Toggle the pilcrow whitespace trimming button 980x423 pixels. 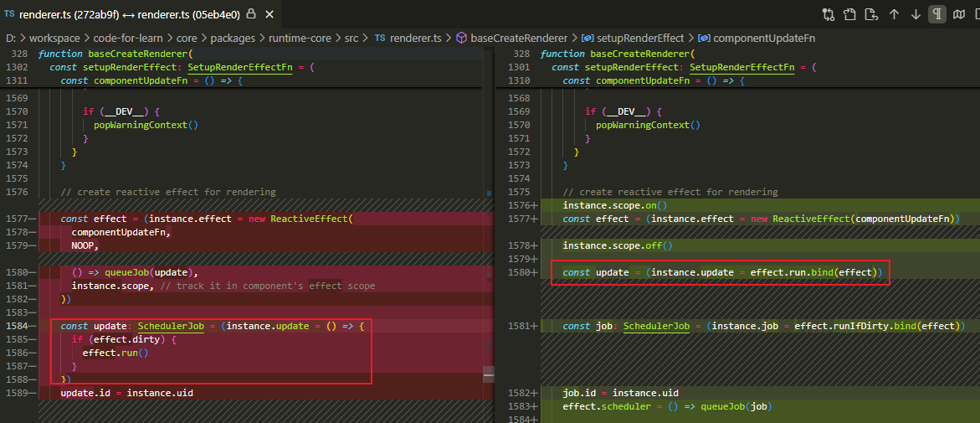click(x=936, y=13)
